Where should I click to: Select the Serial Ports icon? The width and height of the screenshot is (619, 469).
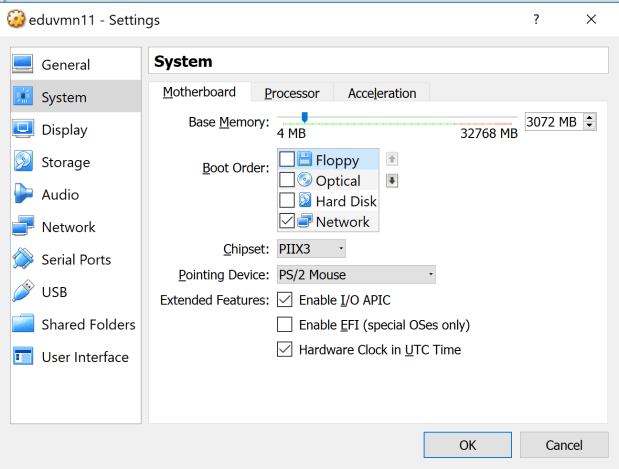[24, 260]
